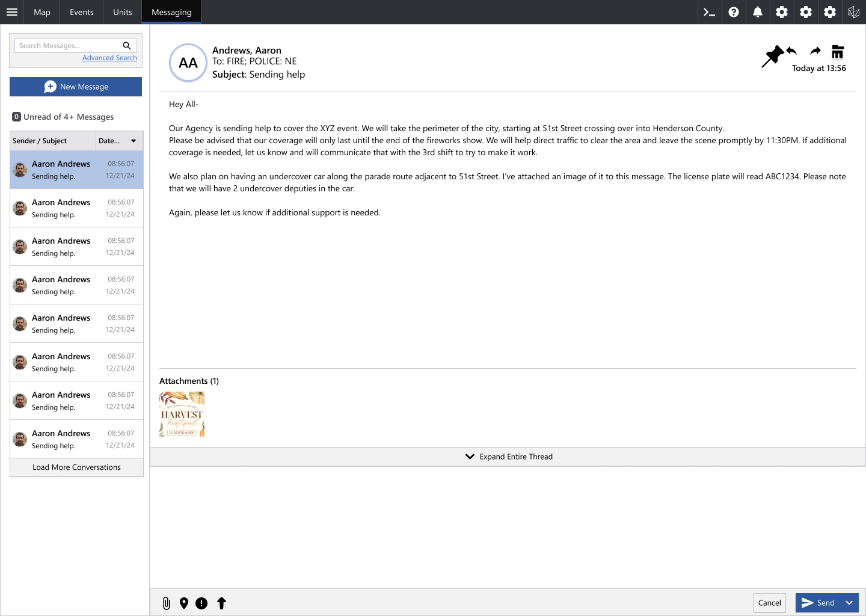
Task: Add a location with the map pin icon
Action: pos(184,603)
